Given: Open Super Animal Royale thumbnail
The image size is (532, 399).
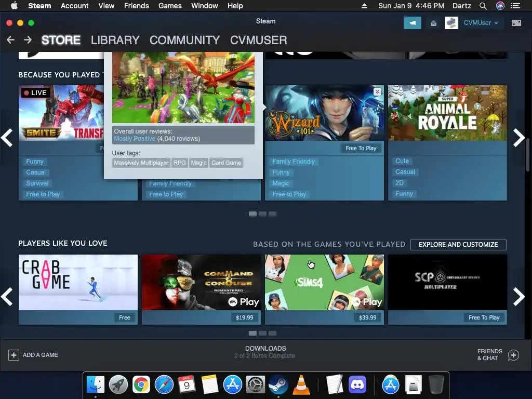Looking at the screenshot, I should tap(447, 113).
